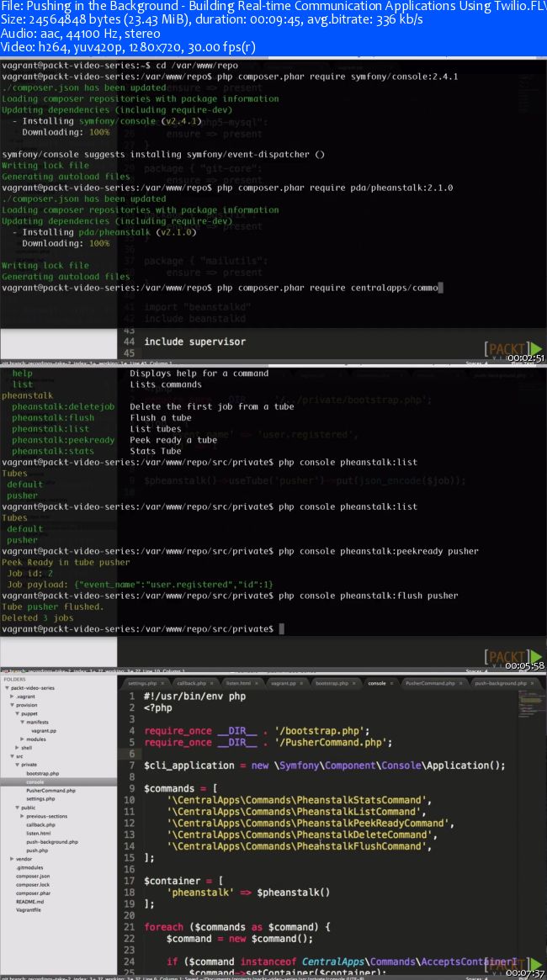Close the listen.html editor tab
The height and width of the screenshot is (980, 547).
pyautogui.click(x=257, y=683)
